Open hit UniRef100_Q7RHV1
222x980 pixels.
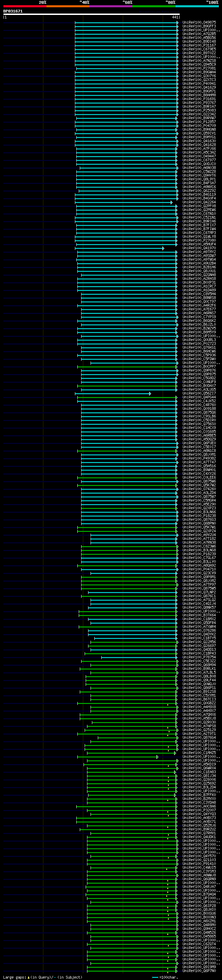[x=199, y=833]
